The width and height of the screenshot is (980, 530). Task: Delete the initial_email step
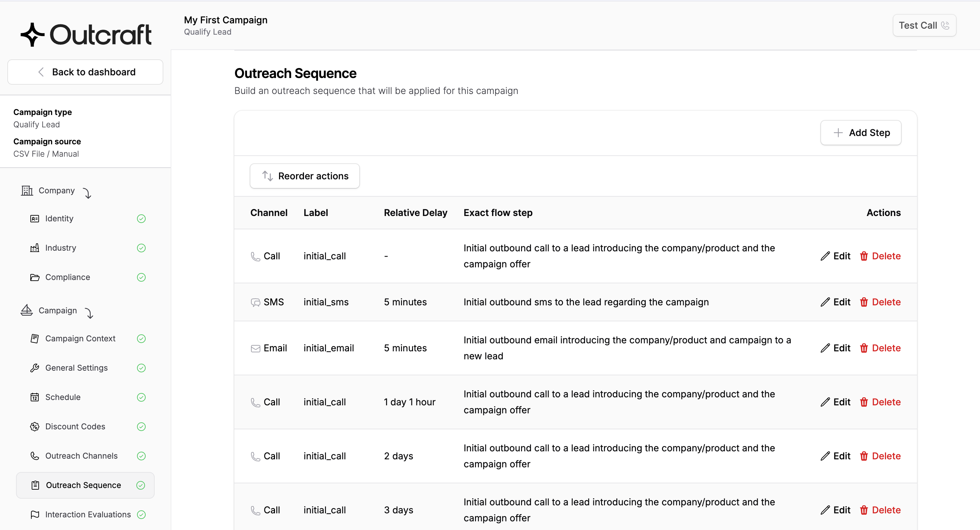(880, 348)
